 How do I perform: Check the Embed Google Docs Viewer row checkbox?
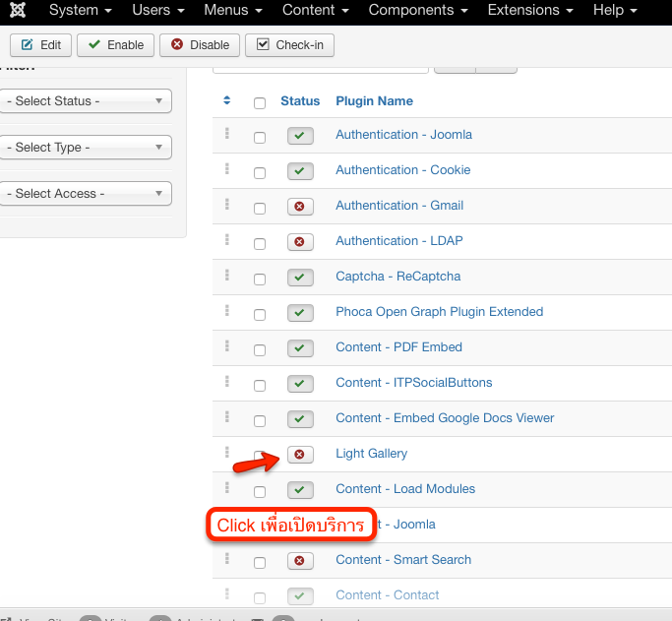(260, 421)
